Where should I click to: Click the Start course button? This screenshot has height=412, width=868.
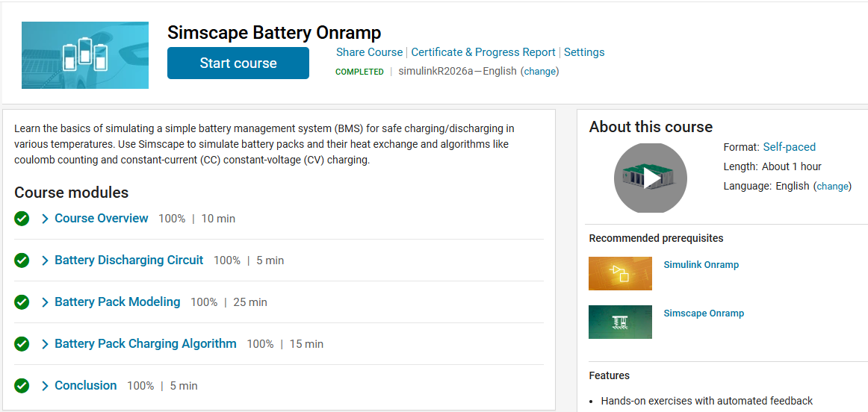(x=238, y=63)
